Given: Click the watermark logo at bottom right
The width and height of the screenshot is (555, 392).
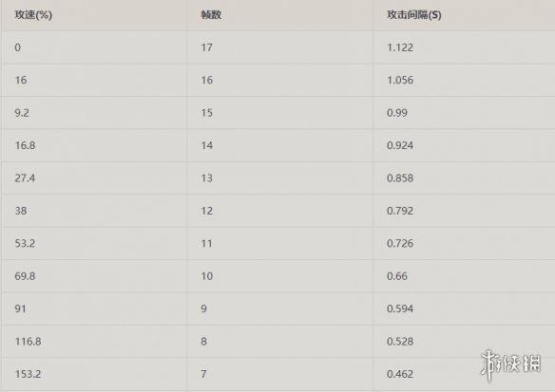Looking at the screenshot, I should click(x=510, y=364).
